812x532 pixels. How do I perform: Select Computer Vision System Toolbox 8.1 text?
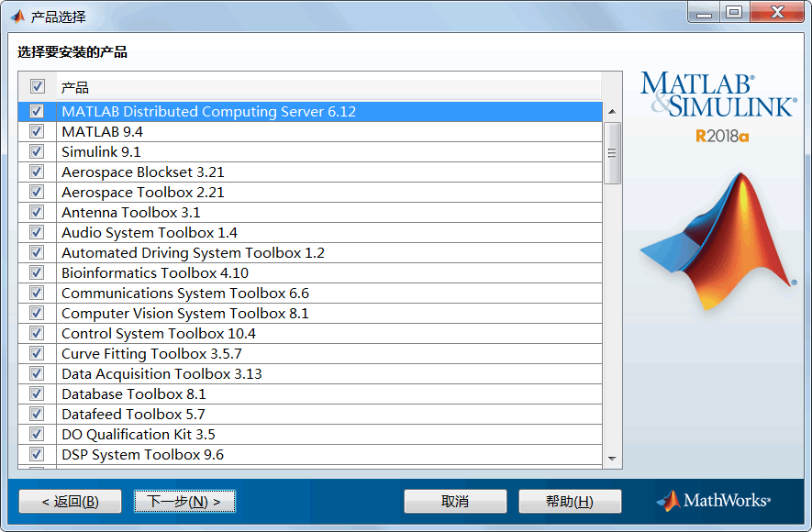(184, 313)
